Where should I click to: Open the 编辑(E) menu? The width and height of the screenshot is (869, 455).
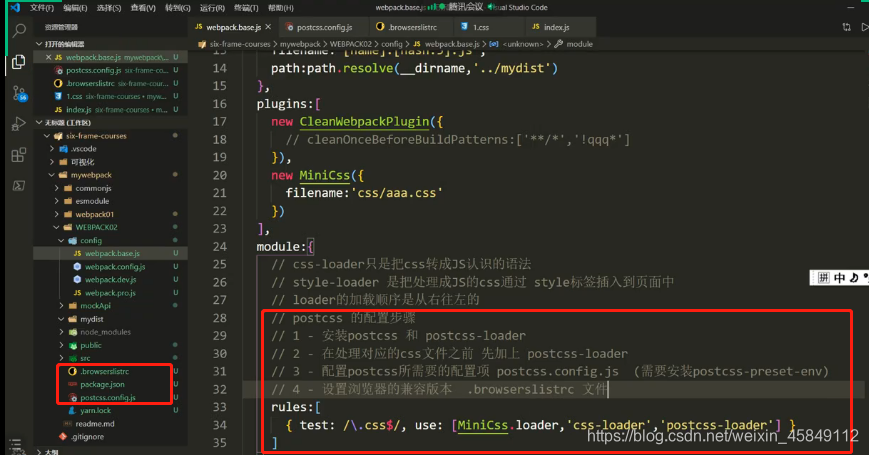click(75, 8)
